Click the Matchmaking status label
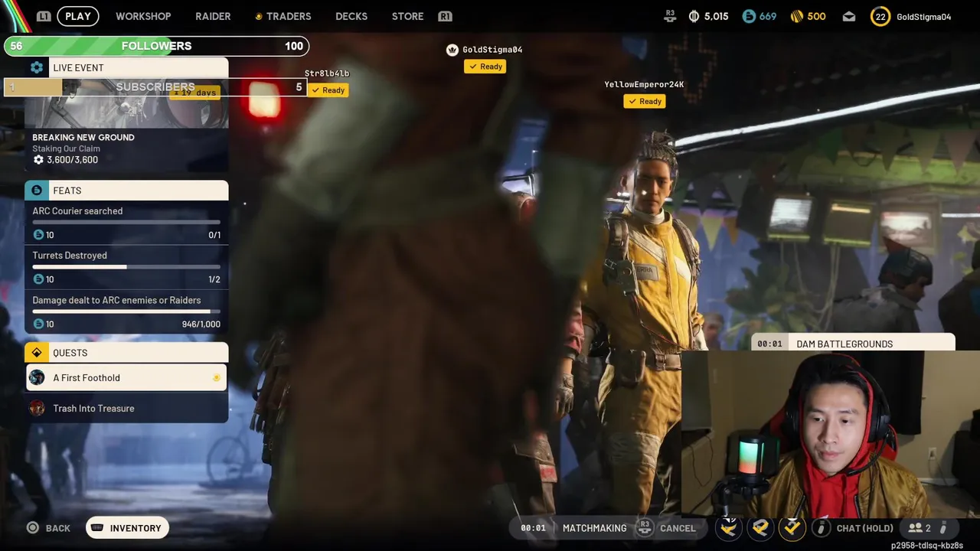980x551 pixels. click(594, 528)
